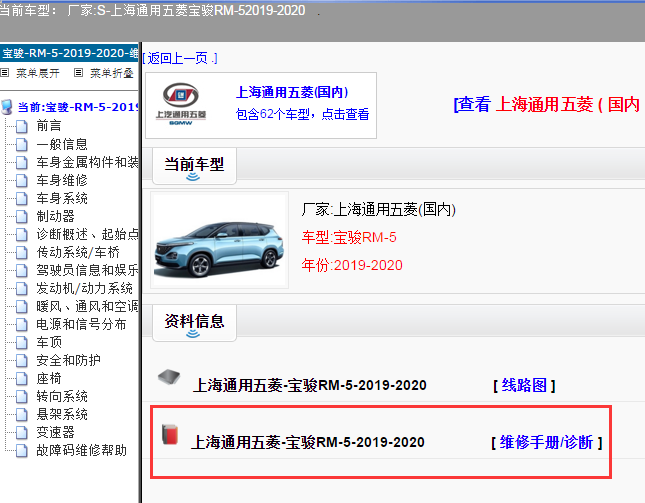Click 上海通用五菱-宝骏RM-5-2019-2020 text in 线路图 row
The height and width of the screenshot is (503, 645).
[x=309, y=385]
